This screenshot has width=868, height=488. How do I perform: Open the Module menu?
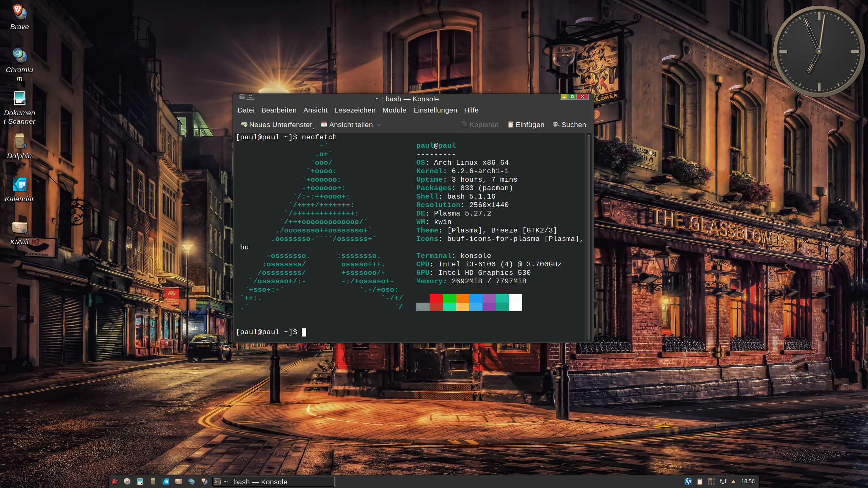[x=394, y=110]
